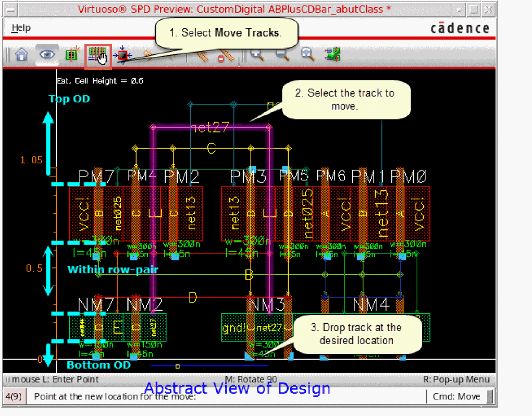Image resolution: width=532 pixels, height=416 pixels.
Task: Select the PM1 transistor label
Action: click(x=368, y=176)
